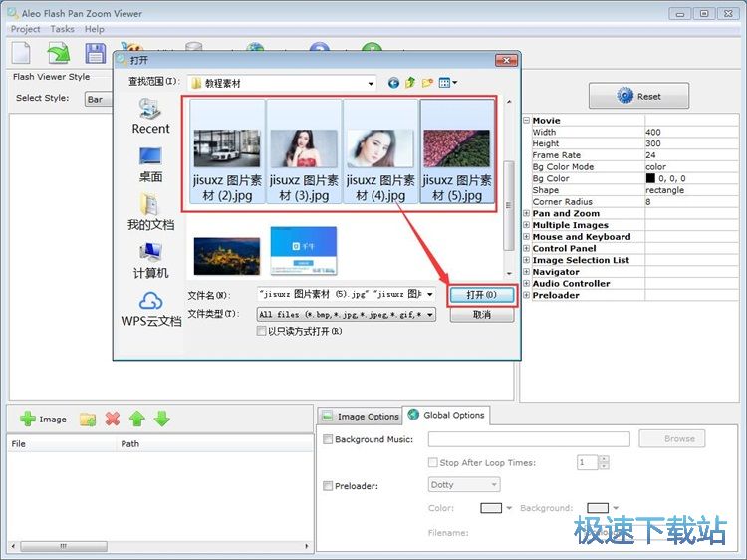747x560 pixels.
Task: Open the 文件类型 file type dropdown
Action: point(430,314)
